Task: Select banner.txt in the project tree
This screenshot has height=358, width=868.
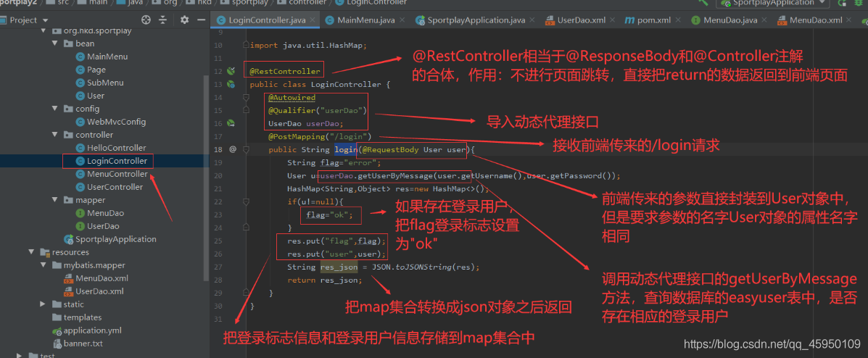Action: 78,343
